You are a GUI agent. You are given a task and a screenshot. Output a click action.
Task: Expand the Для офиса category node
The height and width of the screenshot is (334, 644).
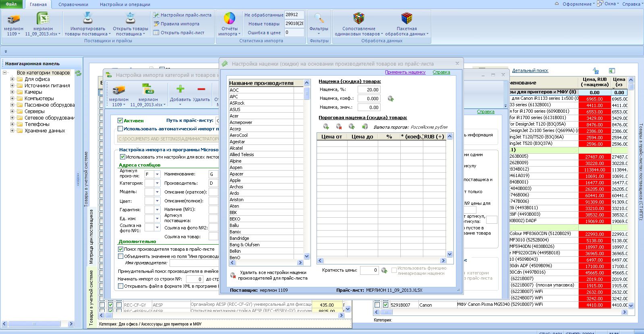pos(12,79)
